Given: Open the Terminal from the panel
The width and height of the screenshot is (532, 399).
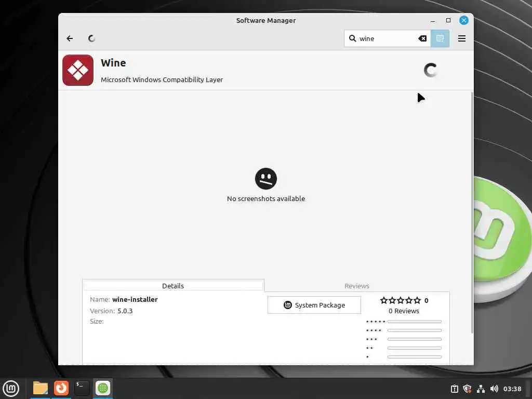Looking at the screenshot, I should tap(82, 388).
